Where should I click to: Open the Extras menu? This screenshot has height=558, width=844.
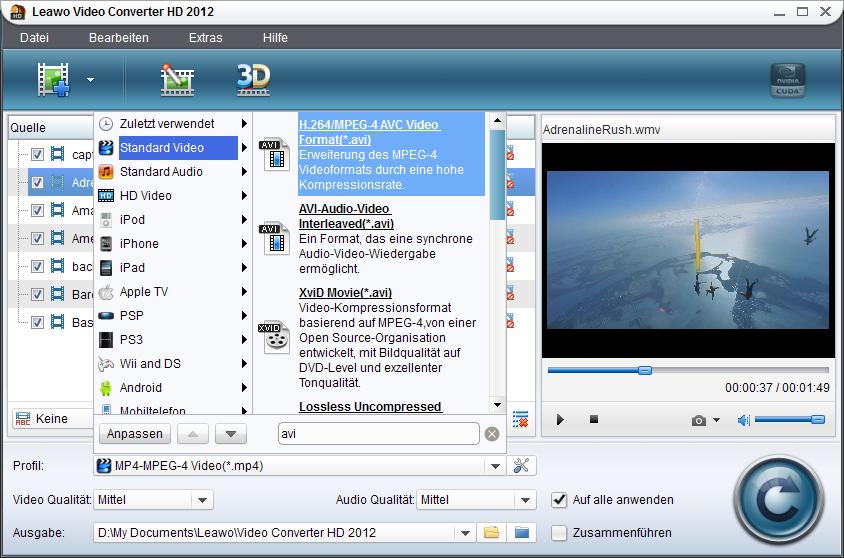[205, 37]
